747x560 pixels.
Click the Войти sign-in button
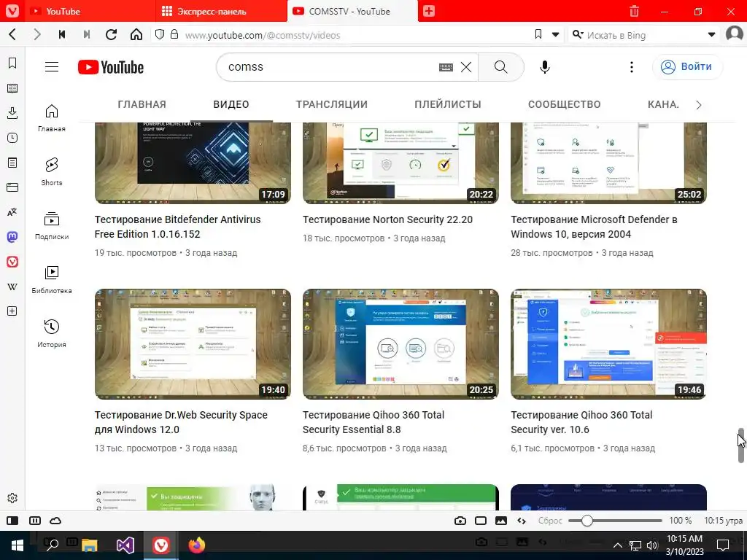687,66
